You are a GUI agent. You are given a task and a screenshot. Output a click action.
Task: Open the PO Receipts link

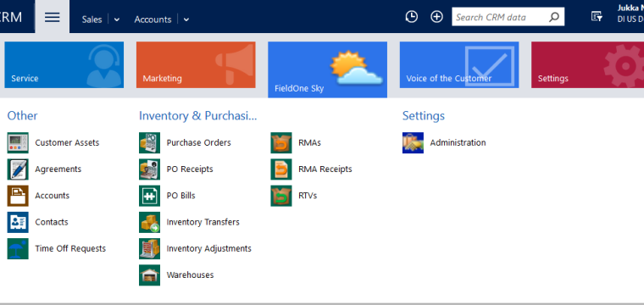pyautogui.click(x=190, y=169)
